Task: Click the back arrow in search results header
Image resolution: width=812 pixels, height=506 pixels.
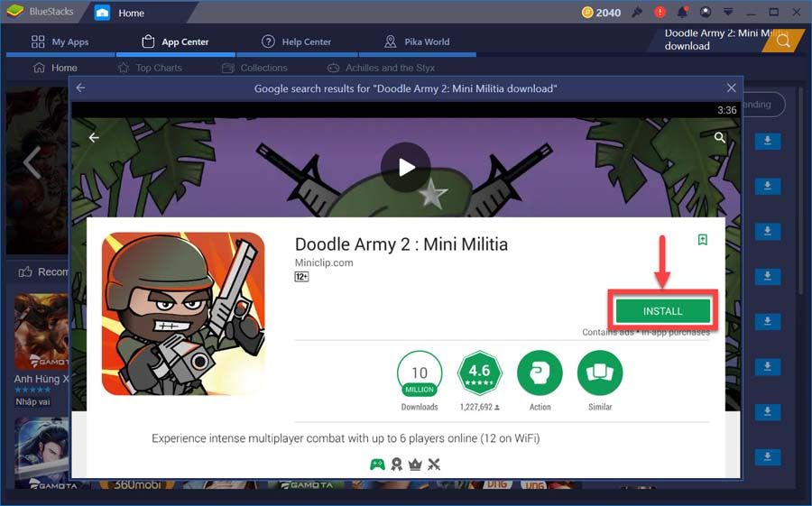Action: tap(80, 88)
